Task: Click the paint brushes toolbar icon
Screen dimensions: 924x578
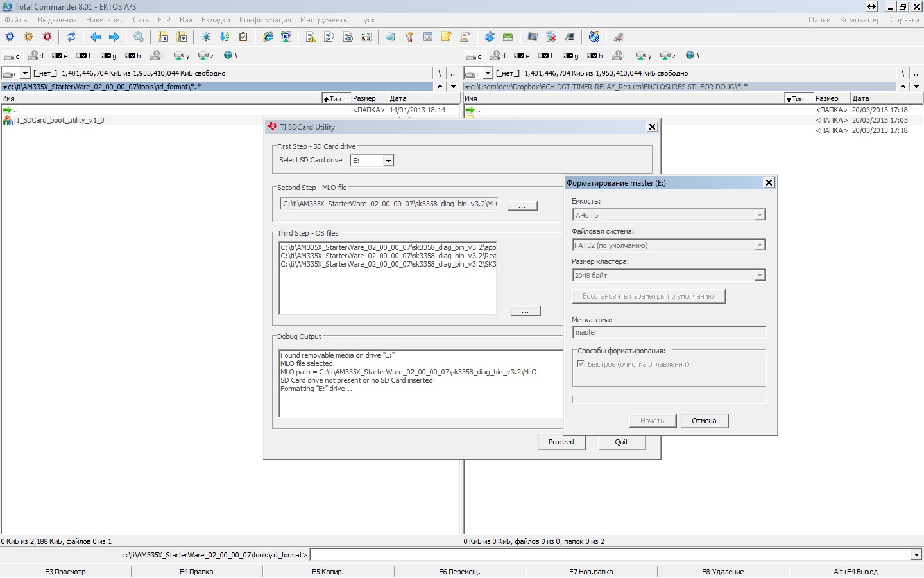Action: pos(409,37)
